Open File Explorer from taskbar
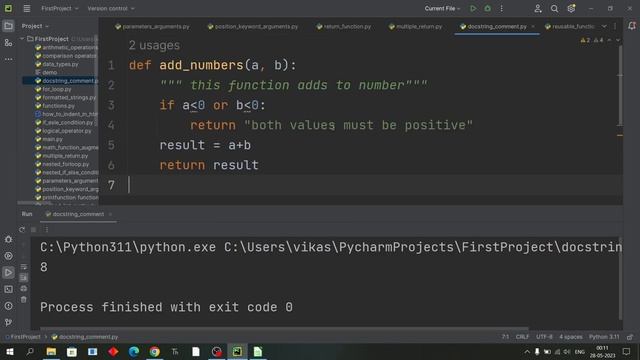640x360 pixels. pyautogui.click(x=51, y=351)
